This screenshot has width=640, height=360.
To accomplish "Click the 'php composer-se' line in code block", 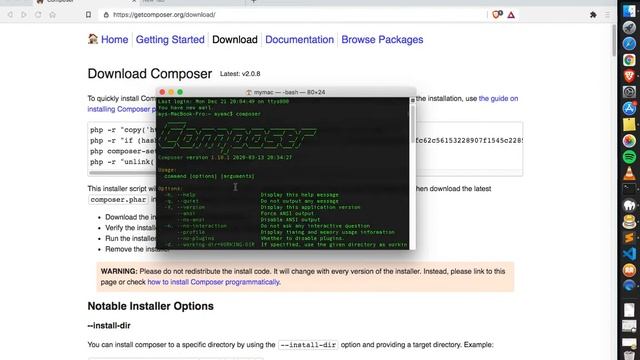I will tap(123, 151).
